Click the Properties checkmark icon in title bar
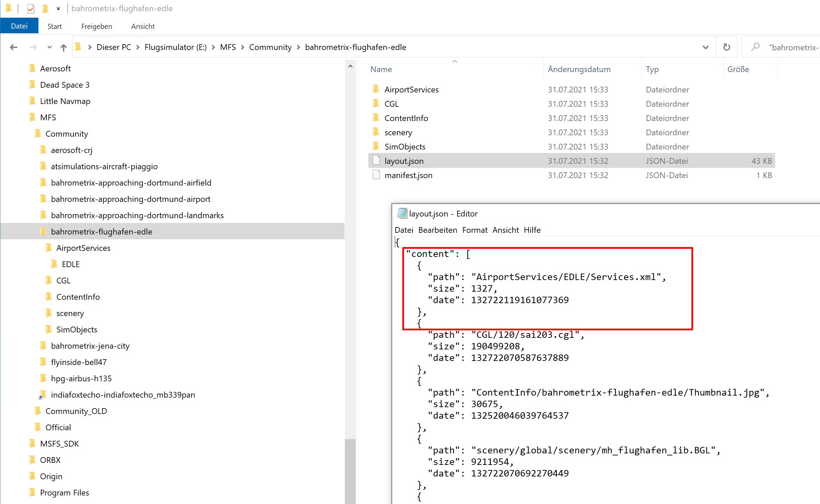 [31, 8]
